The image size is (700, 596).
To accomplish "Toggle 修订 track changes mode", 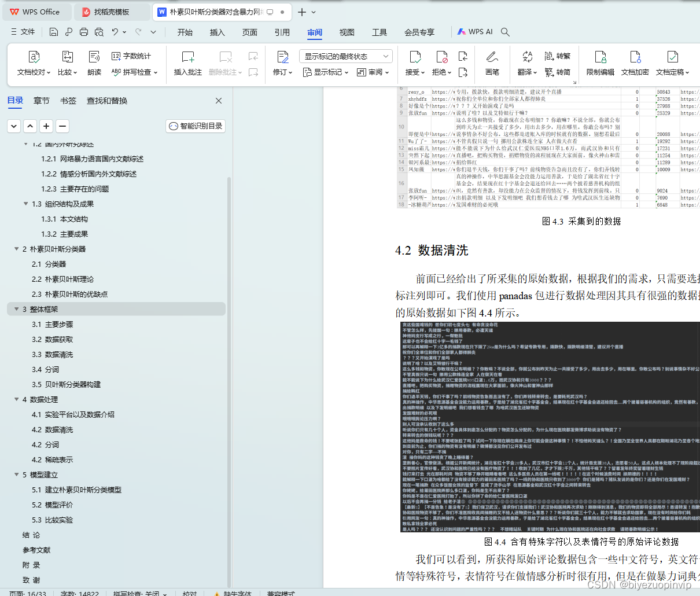I will (x=282, y=64).
